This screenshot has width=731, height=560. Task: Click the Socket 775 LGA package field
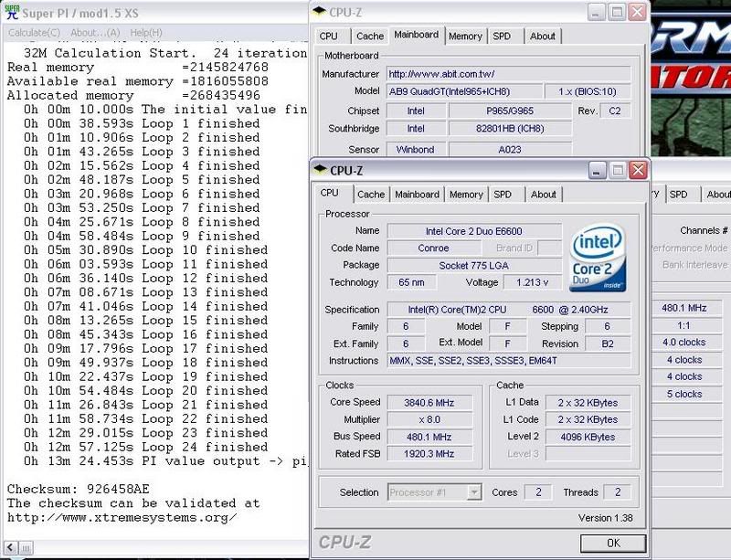474,265
